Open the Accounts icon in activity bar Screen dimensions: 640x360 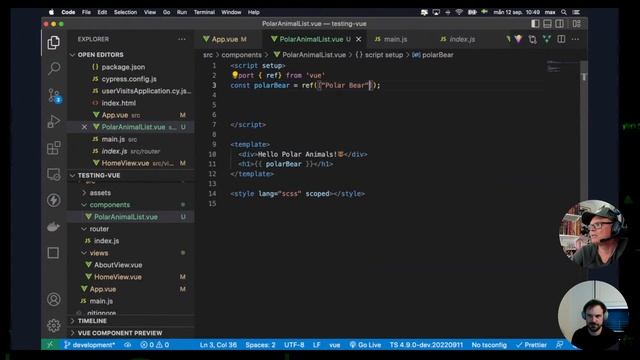[x=53, y=299]
